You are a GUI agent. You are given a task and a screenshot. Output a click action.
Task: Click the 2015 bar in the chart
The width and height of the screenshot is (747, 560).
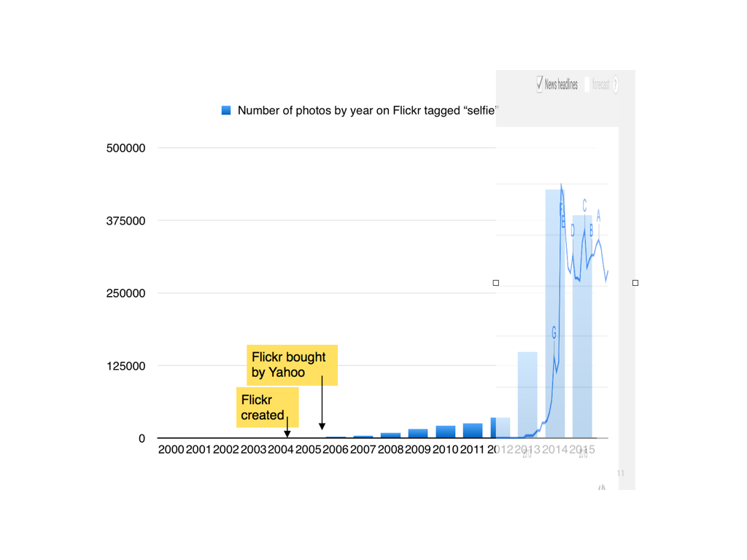tap(582, 328)
